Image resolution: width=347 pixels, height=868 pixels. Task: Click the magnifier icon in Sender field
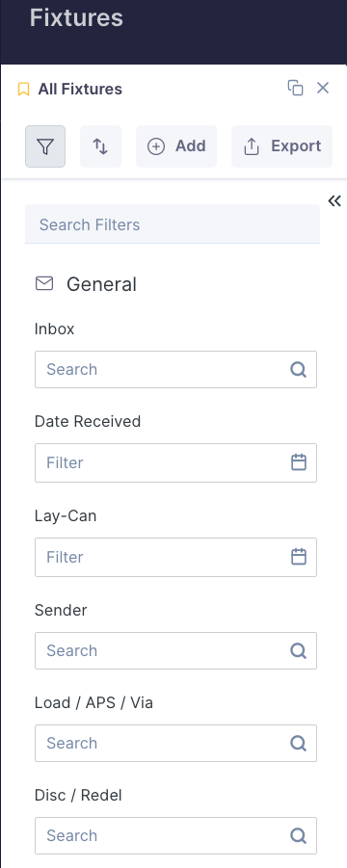click(x=298, y=650)
